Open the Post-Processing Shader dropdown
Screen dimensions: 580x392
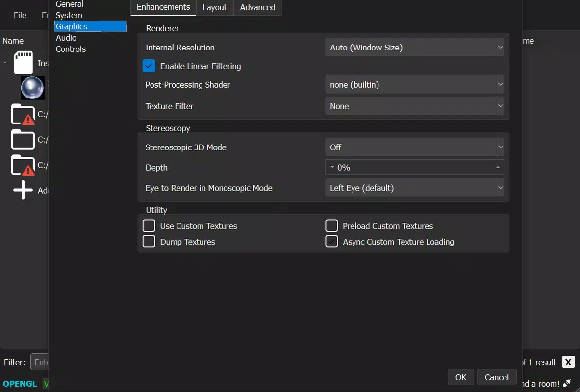tap(415, 84)
